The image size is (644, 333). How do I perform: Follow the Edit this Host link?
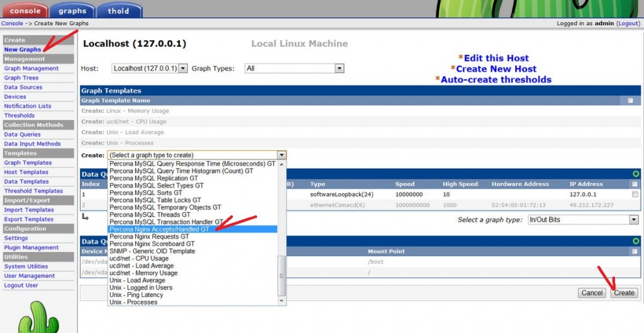[x=496, y=58]
